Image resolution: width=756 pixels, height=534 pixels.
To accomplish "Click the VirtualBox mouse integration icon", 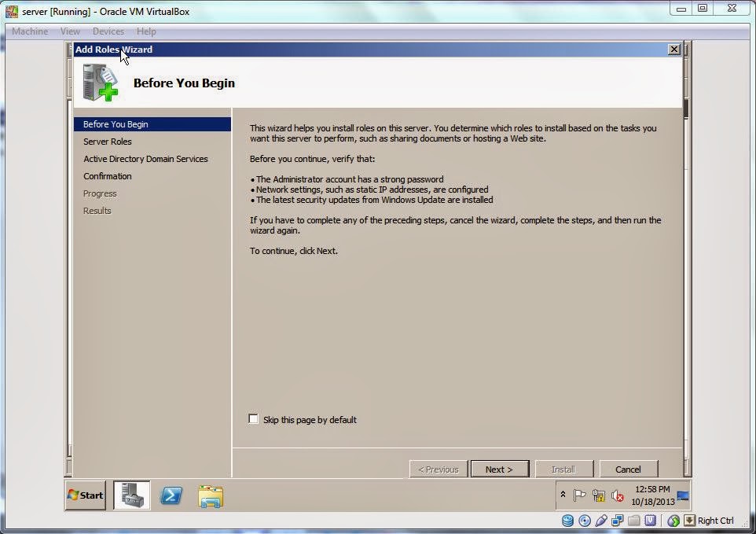I will 673,521.
